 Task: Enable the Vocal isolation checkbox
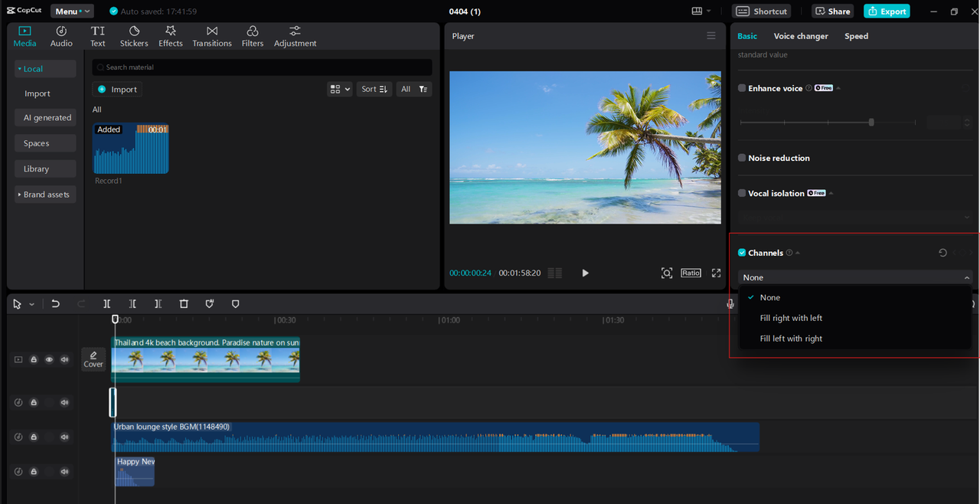tap(742, 193)
